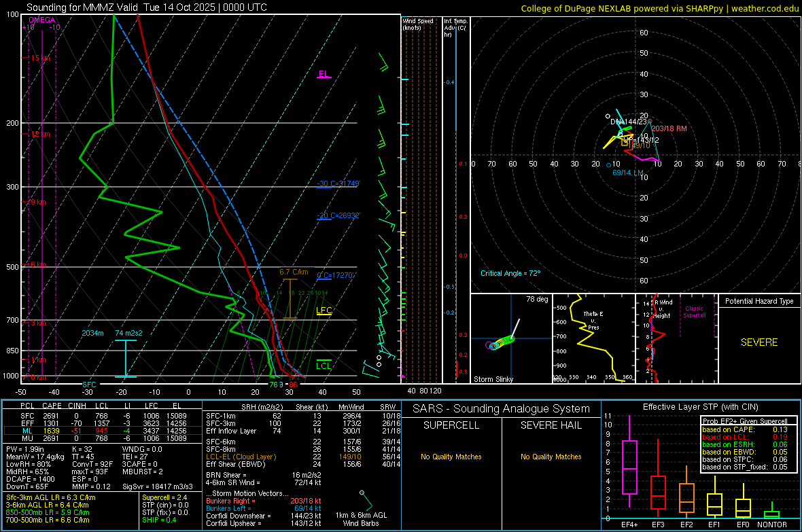The height and width of the screenshot is (532, 802).
Task: Click 'No Quality Matches' under SEVERE HAIL
Action: pos(551,457)
